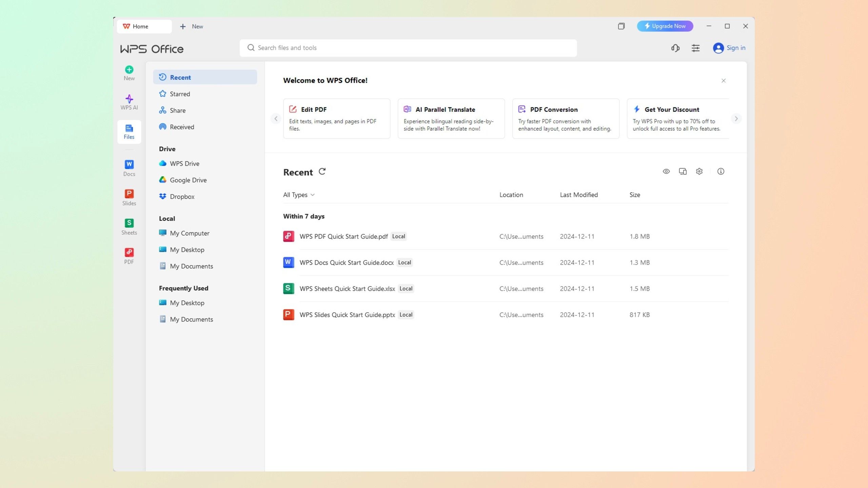Click the Search files and tools field
Viewport: 868px width, 488px height.
(x=408, y=48)
